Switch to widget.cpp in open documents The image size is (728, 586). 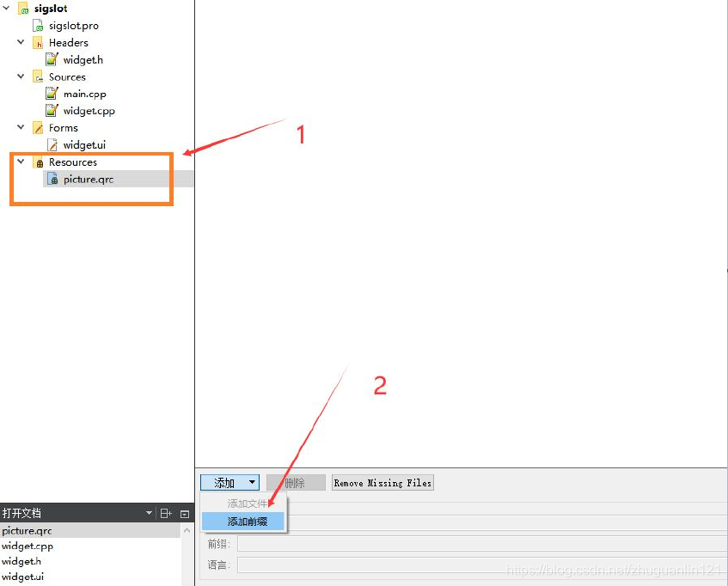coord(90,546)
